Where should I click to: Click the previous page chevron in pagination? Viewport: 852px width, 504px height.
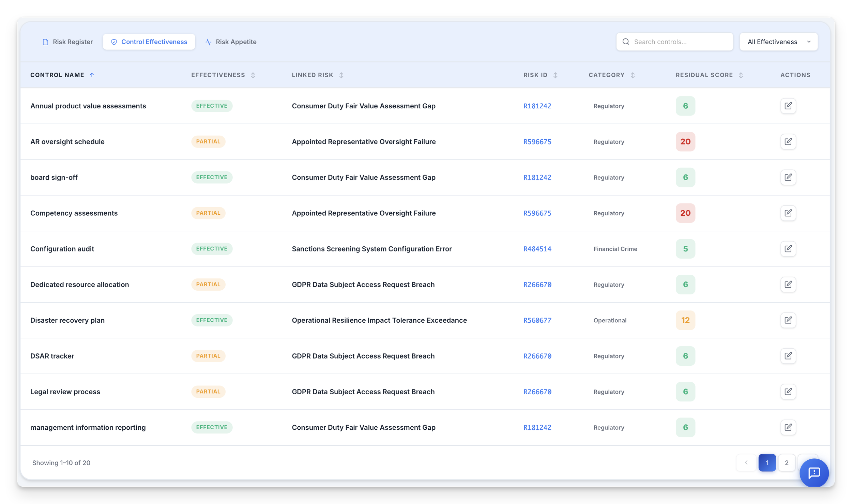click(747, 462)
